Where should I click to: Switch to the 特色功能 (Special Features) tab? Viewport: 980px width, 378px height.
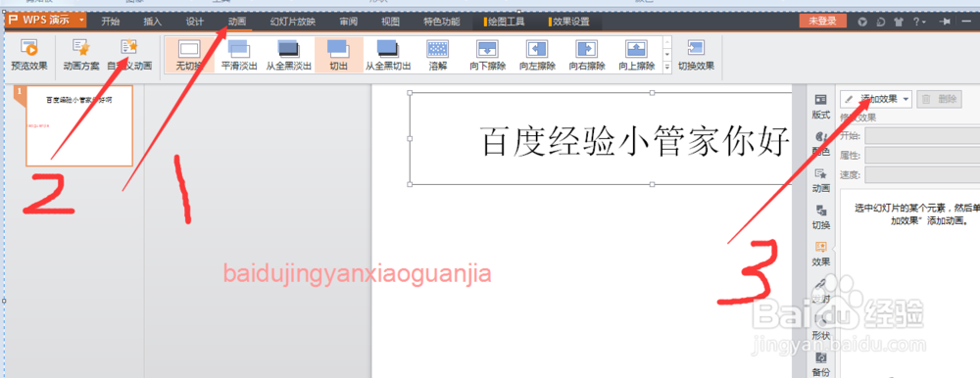click(x=442, y=22)
